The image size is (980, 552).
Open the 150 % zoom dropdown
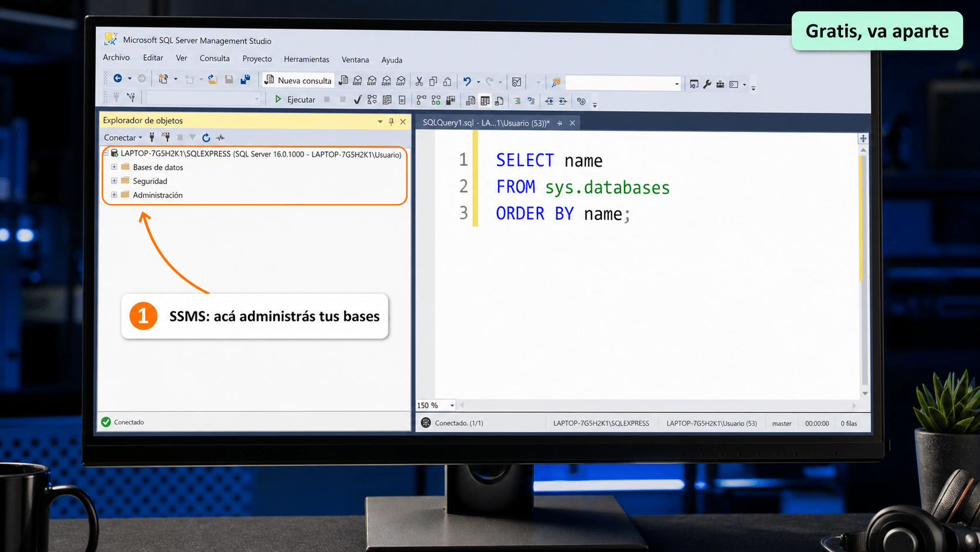[x=452, y=405]
